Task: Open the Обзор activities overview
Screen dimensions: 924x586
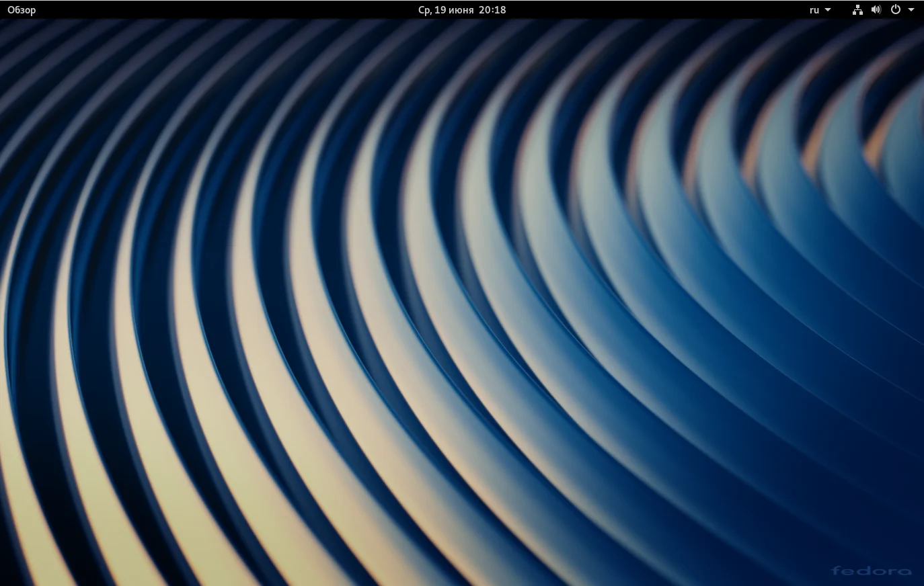Action: 22,10
